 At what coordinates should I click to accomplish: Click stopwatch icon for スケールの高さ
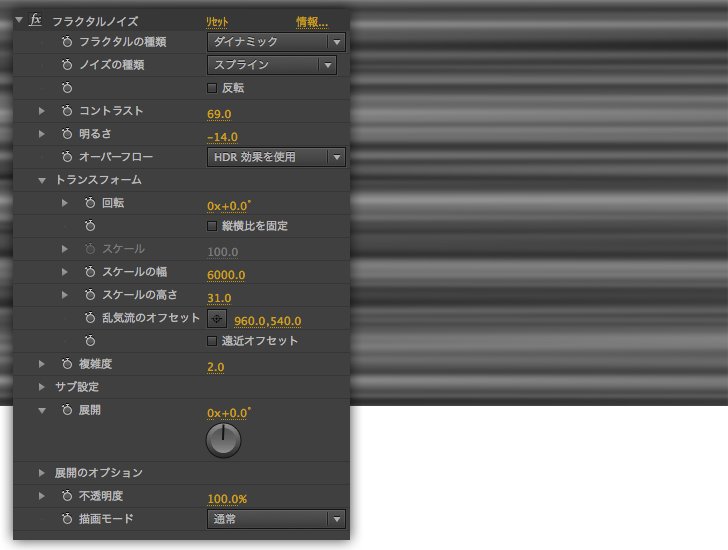point(90,295)
